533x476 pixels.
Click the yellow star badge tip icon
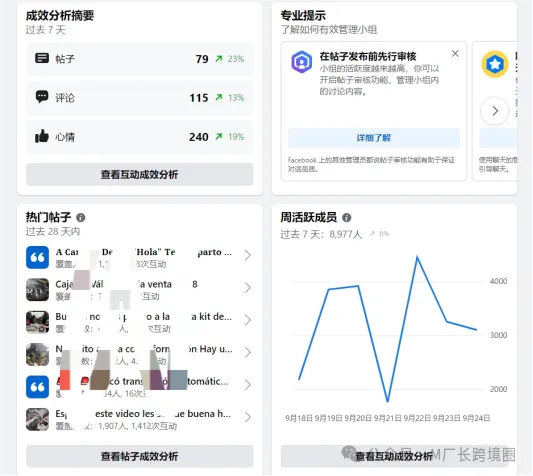495,64
